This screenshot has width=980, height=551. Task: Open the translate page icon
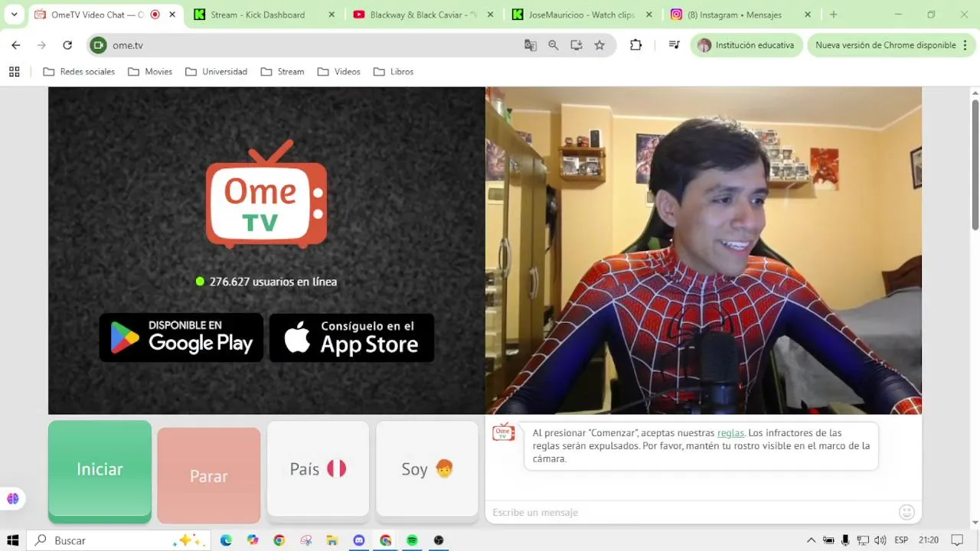pos(531,45)
